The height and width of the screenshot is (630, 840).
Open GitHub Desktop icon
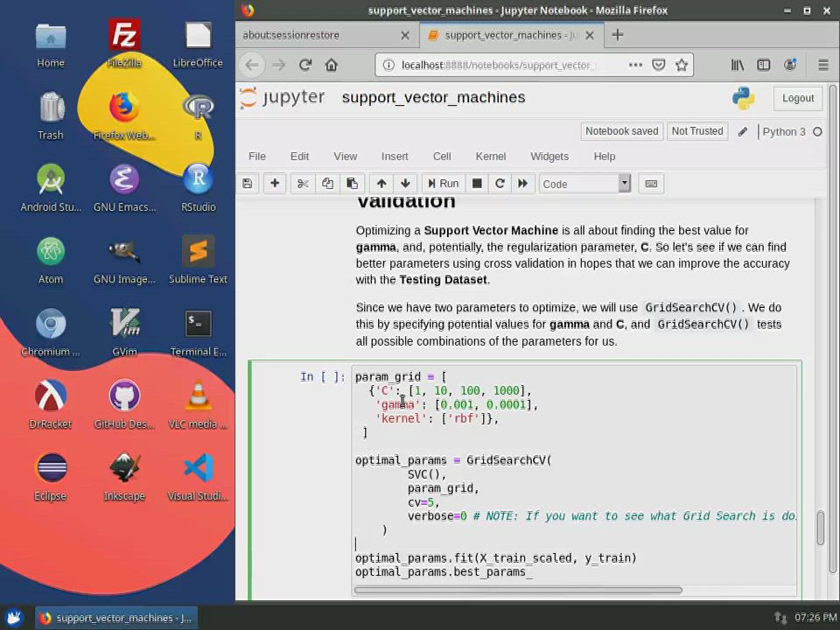pos(124,404)
